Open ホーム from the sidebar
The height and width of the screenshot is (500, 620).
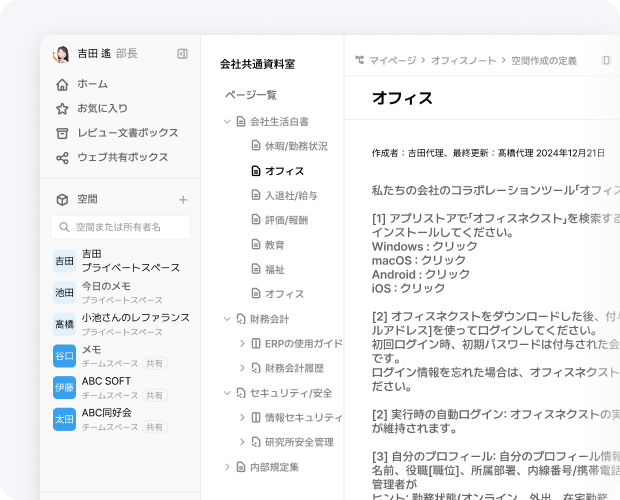(92, 84)
